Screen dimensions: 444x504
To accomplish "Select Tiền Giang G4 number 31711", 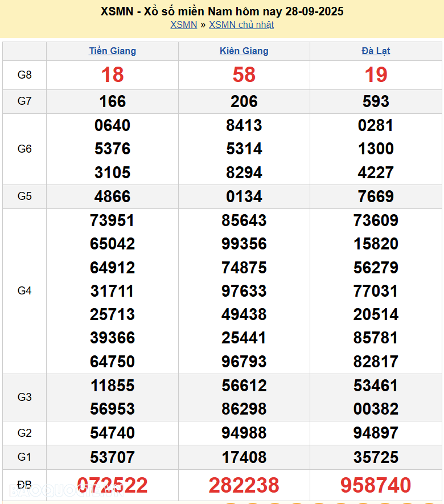I will point(113,291).
